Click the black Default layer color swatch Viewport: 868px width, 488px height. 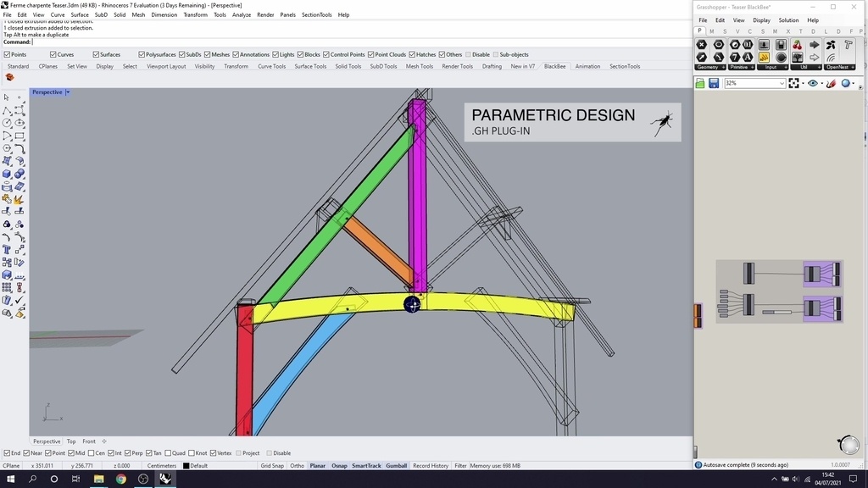[186, 466]
